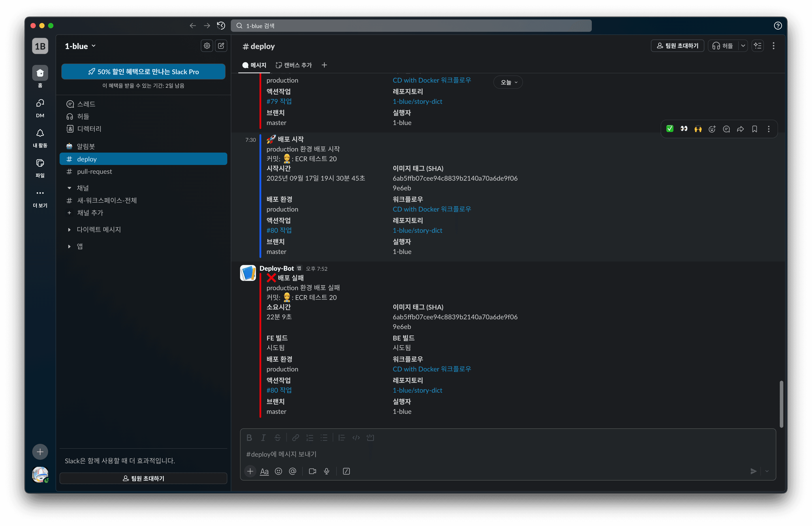The width and height of the screenshot is (812, 526).
Task: Open the history clock icon
Action: (221, 26)
